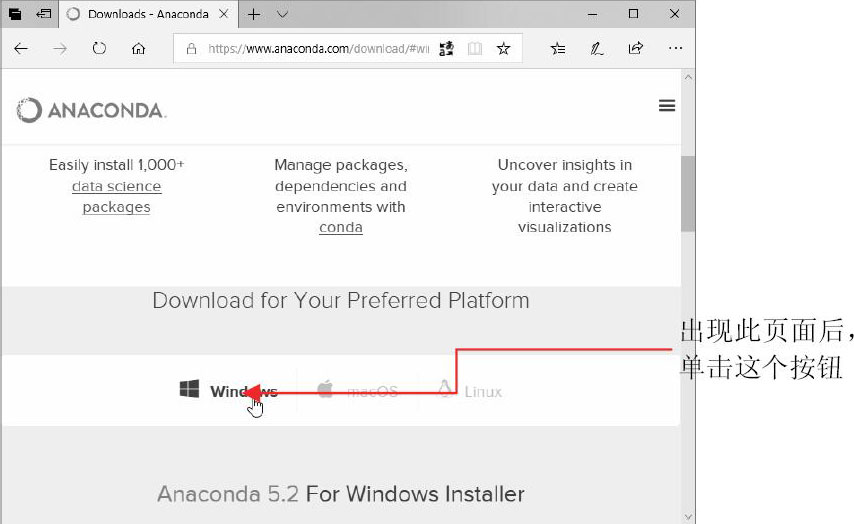The width and height of the screenshot is (854, 524).
Task: Open the browser settings ellipsis menu
Action: (675, 48)
